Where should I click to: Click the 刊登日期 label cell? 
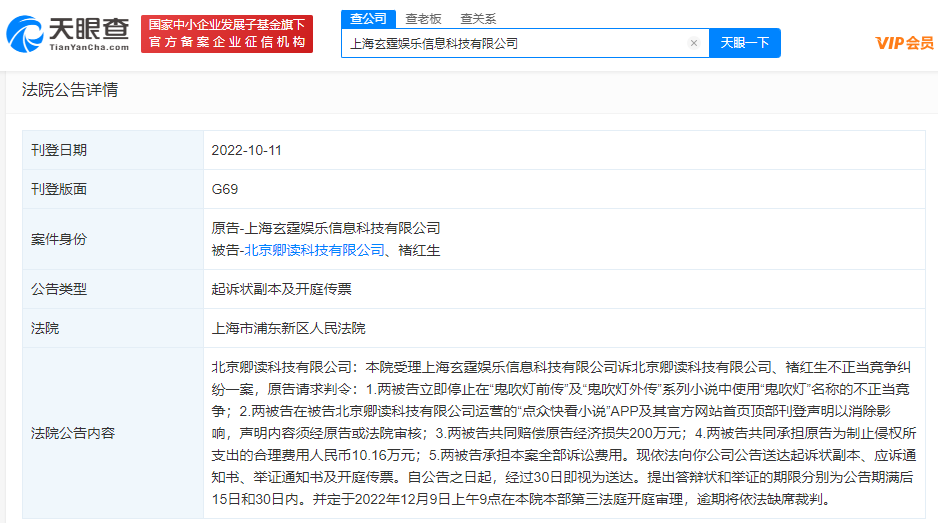(113, 150)
